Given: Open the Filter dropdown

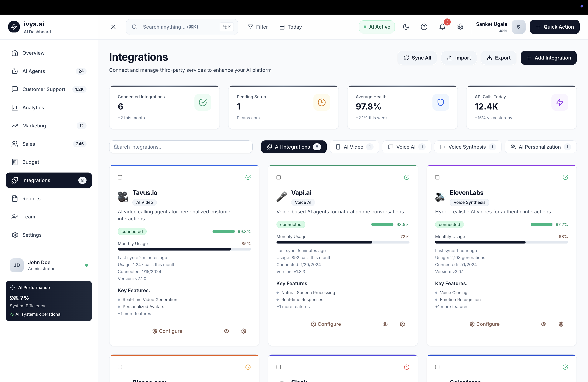Looking at the screenshot, I should (x=258, y=27).
